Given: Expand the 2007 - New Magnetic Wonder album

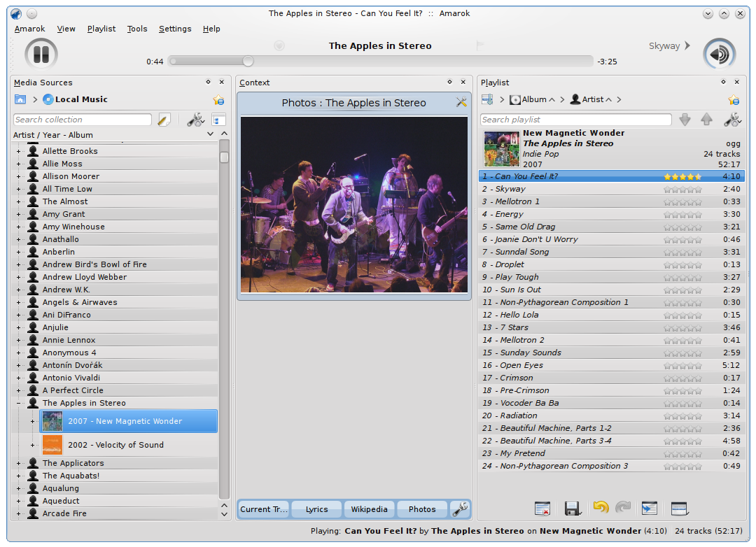Looking at the screenshot, I should (x=33, y=421).
